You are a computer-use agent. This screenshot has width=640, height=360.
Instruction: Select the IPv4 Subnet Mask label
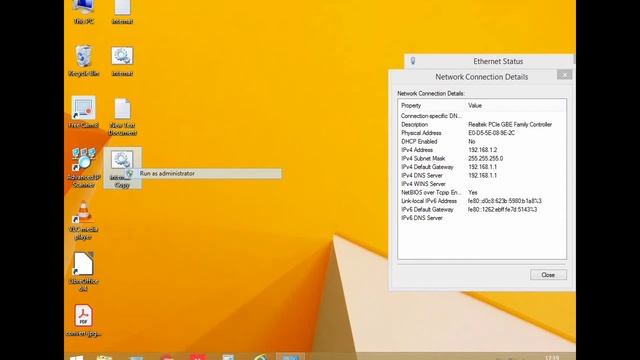click(x=423, y=158)
